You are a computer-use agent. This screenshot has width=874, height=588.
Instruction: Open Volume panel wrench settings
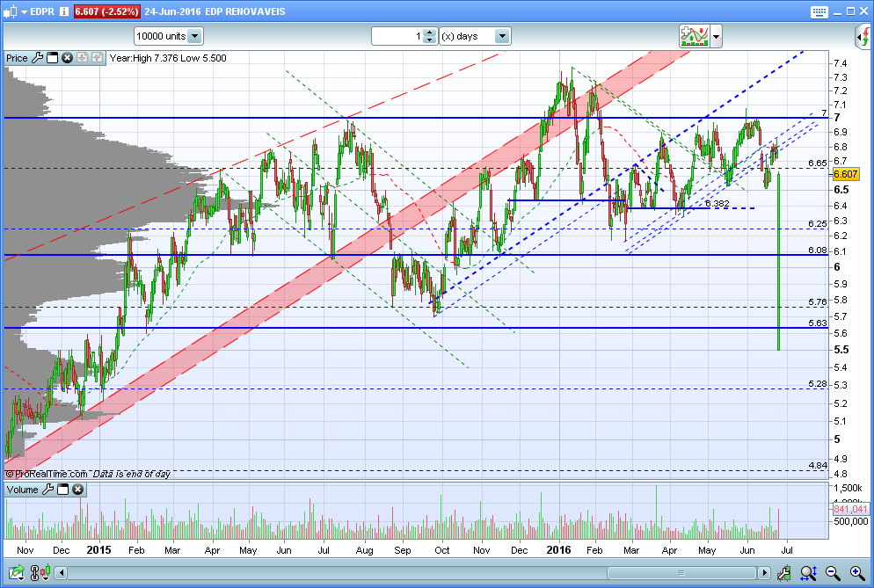(48, 490)
